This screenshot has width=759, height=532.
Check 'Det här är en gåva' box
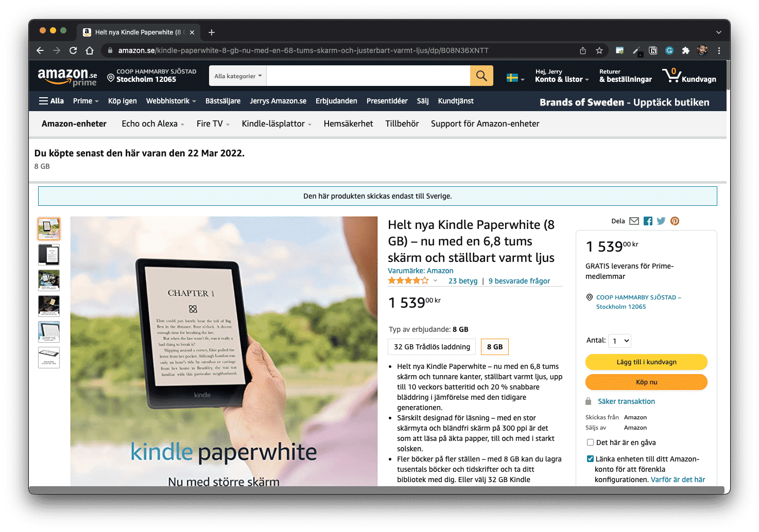[590, 442]
